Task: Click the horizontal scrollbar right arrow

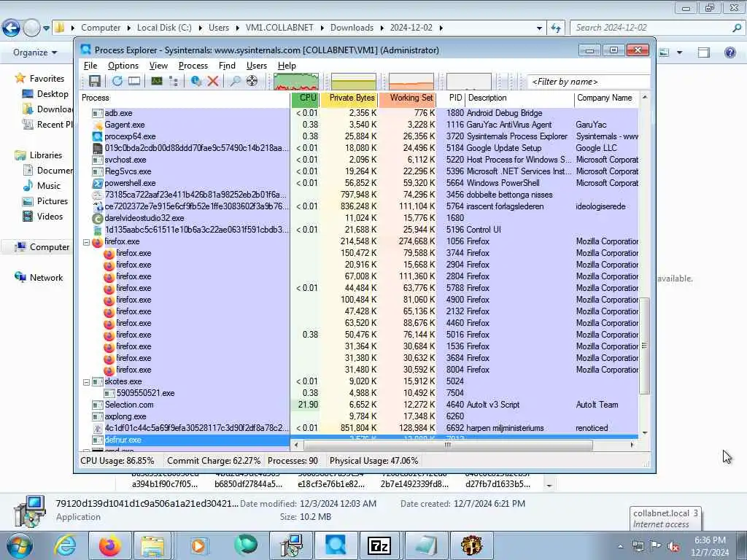Action: coord(632,445)
